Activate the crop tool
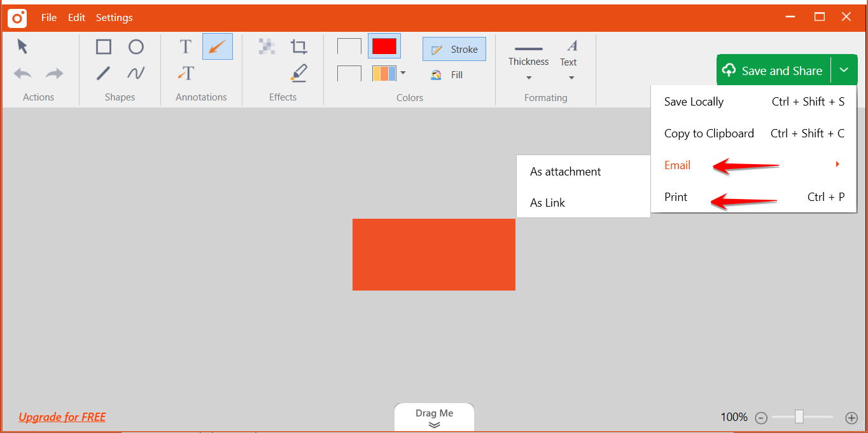868x433 pixels. (x=298, y=46)
